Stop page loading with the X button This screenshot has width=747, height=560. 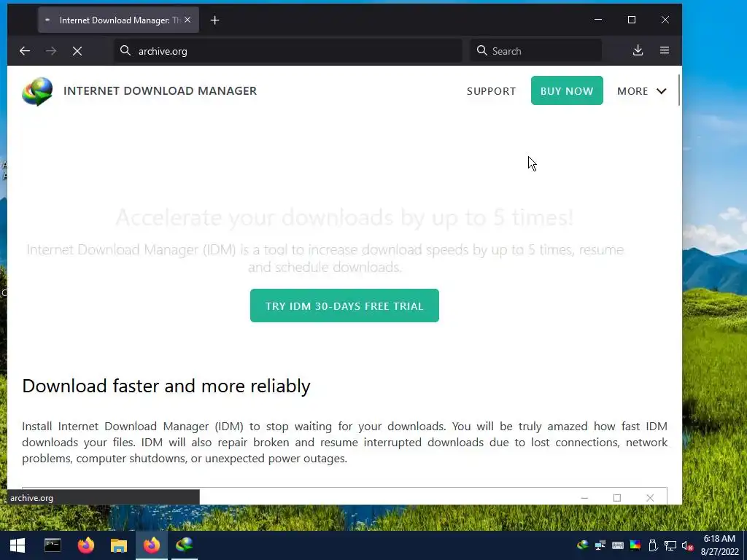point(77,50)
